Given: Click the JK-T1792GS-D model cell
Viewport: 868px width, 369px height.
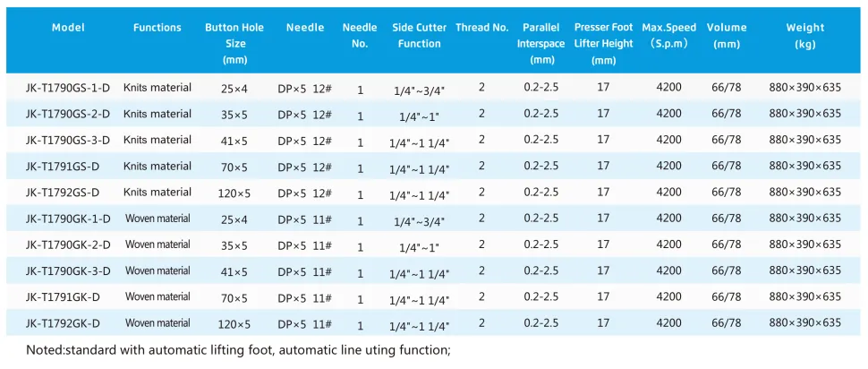Looking at the screenshot, I should [63, 192].
